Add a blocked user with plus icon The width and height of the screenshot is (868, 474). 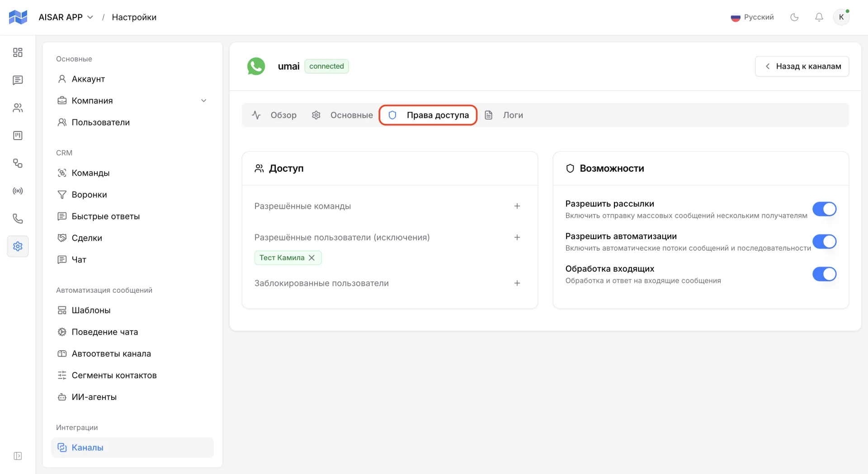tap(517, 283)
